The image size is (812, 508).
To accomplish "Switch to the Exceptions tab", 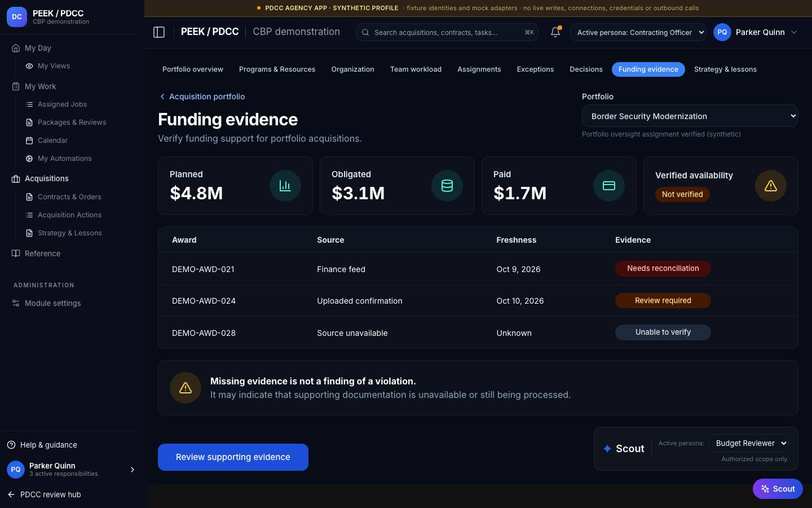I will point(536,69).
